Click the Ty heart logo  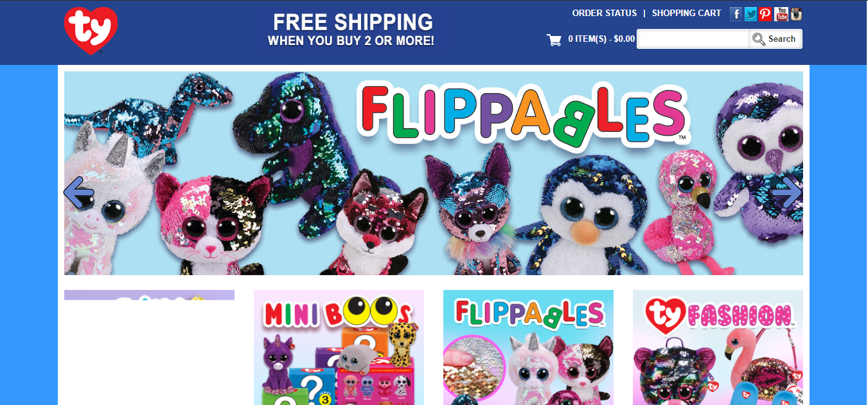click(91, 31)
